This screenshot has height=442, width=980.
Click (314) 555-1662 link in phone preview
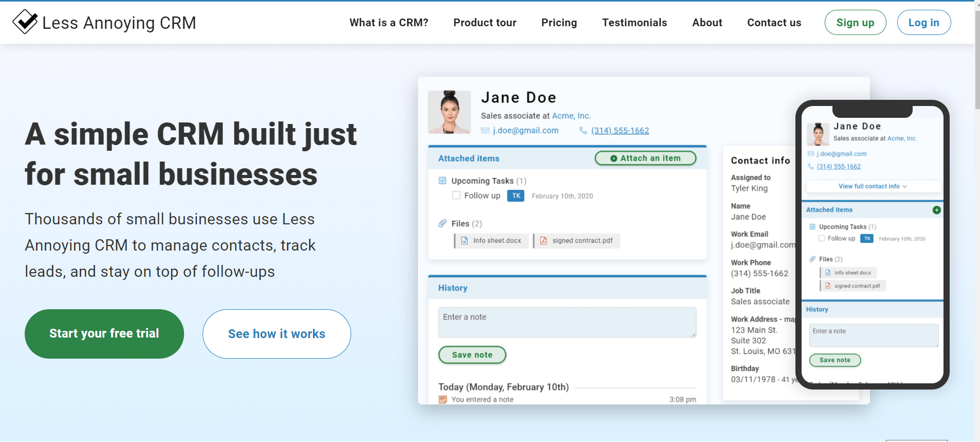point(839,166)
